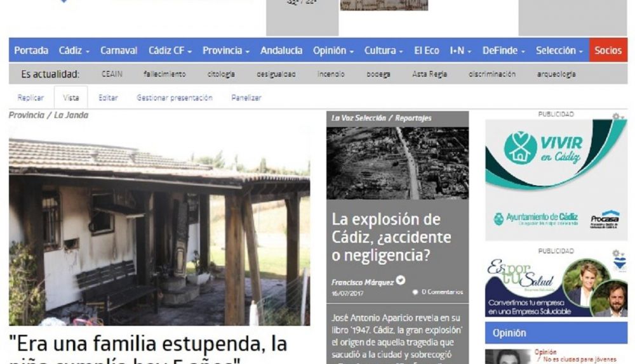
Task: Click the burned house article photo
Action: pyautogui.click(x=159, y=233)
